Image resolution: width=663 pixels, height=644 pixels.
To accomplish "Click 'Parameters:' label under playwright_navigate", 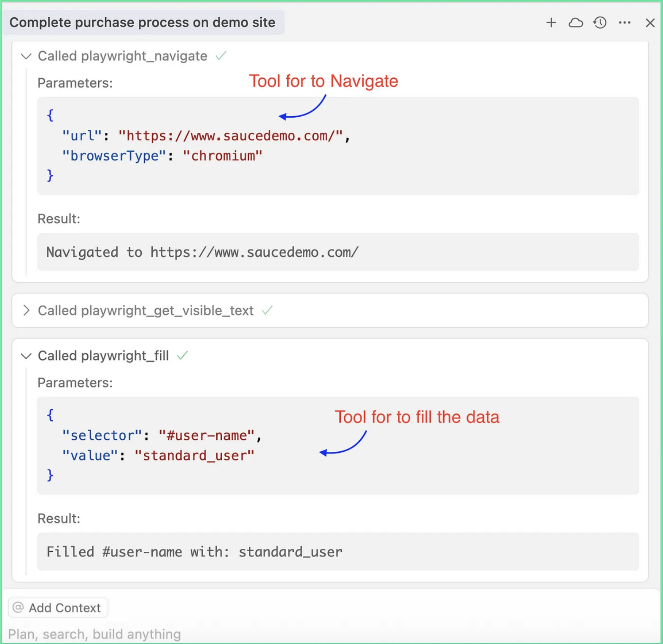I will tap(75, 83).
